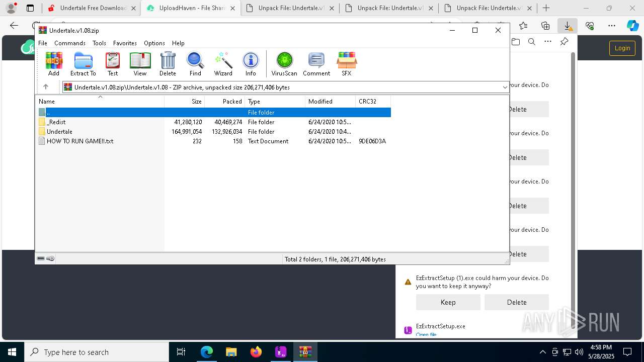
Task: Sort files by Type column
Action: [x=275, y=101]
